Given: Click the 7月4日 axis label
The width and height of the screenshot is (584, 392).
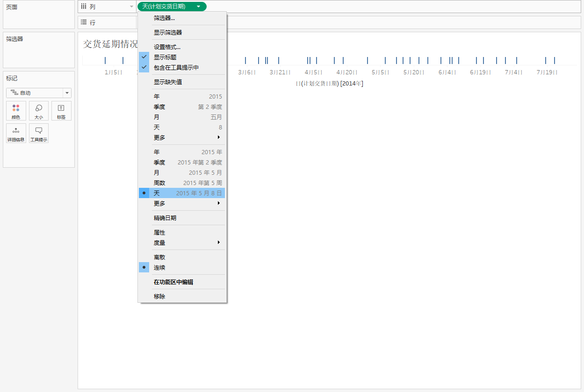Looking at the screenshot, I should tap(514, 72).
